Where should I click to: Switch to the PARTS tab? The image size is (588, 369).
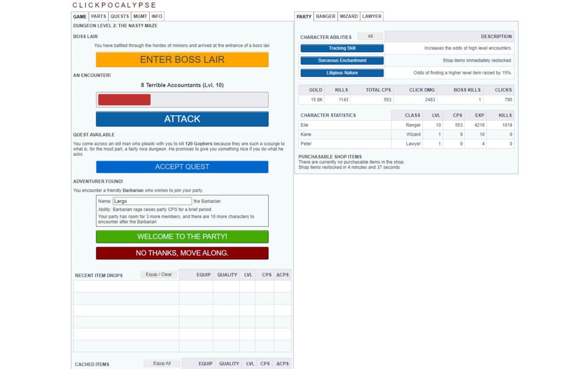pyautogui.click(x=98, y=16)
